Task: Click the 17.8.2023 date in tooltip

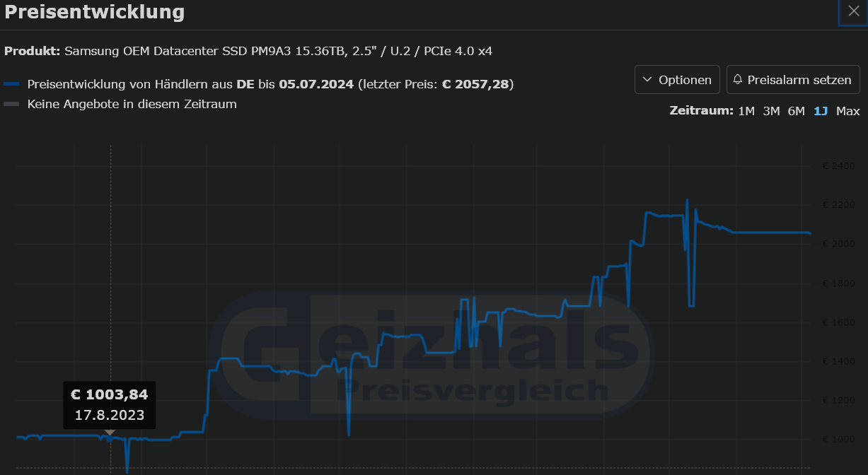Action: coord(109,415)
